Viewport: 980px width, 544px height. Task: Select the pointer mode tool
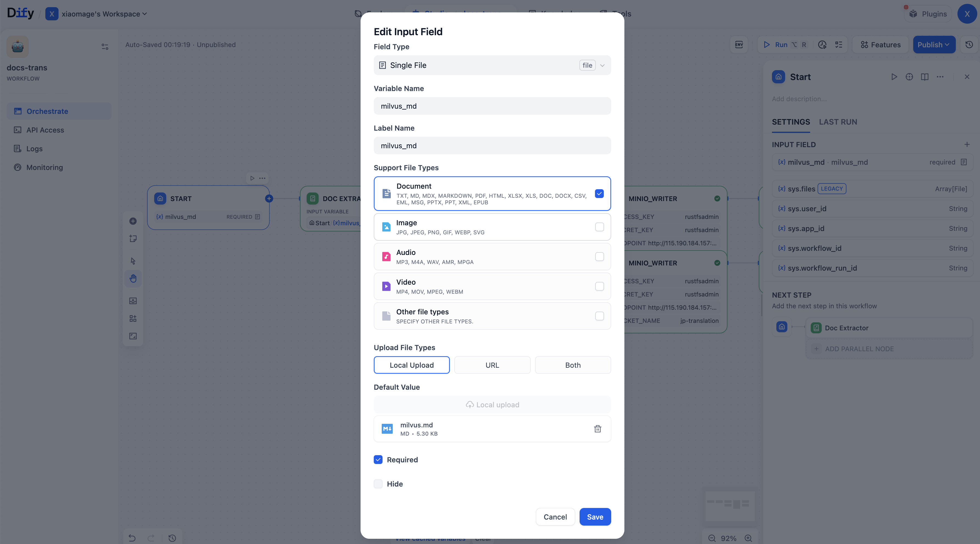[x=133, y=261]
